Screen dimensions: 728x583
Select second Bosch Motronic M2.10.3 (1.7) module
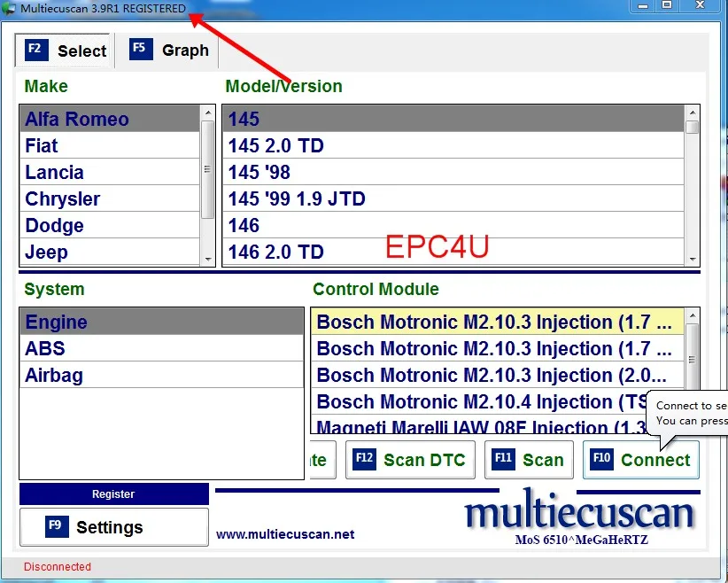497,348
